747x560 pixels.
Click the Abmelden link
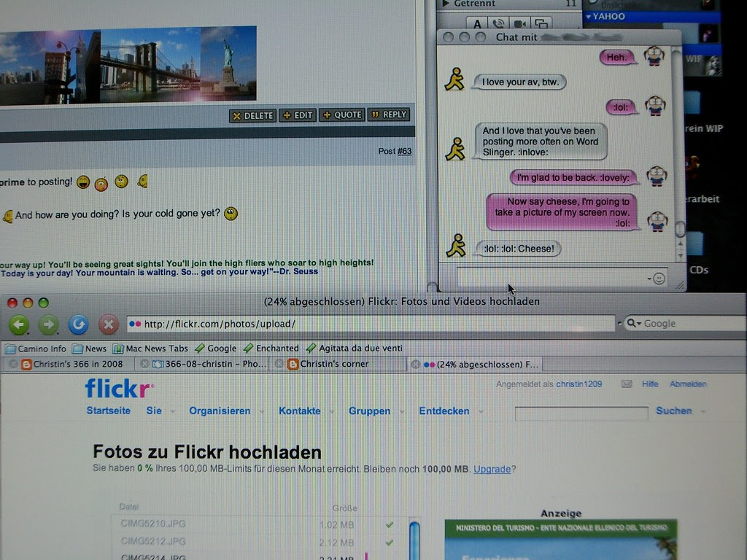pos(688,384)
